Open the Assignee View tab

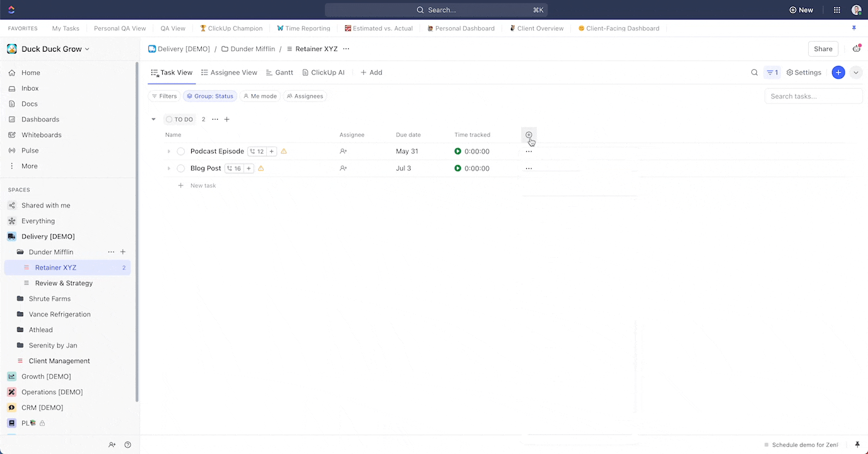click(x=229, y=73)
